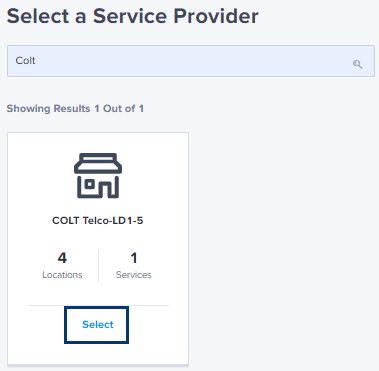
Task: Focus the search field containing Colt
Action: [191, 61]
